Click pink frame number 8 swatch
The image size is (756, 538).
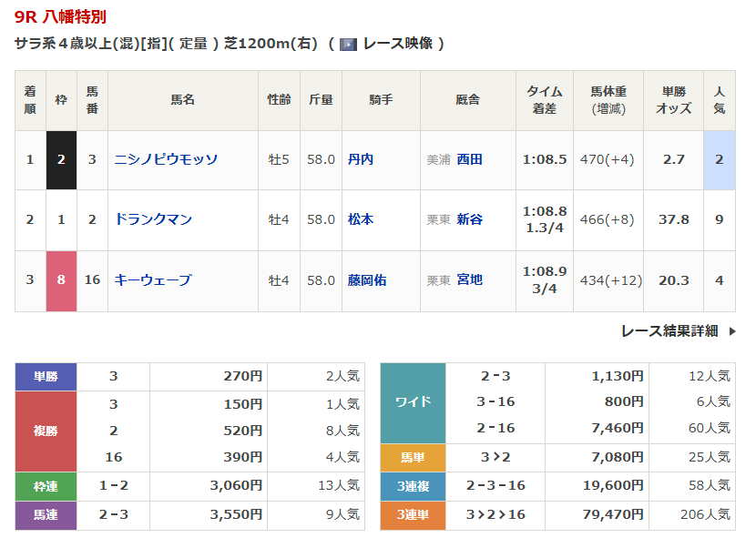pyautogui.click(x=61, y=280)
